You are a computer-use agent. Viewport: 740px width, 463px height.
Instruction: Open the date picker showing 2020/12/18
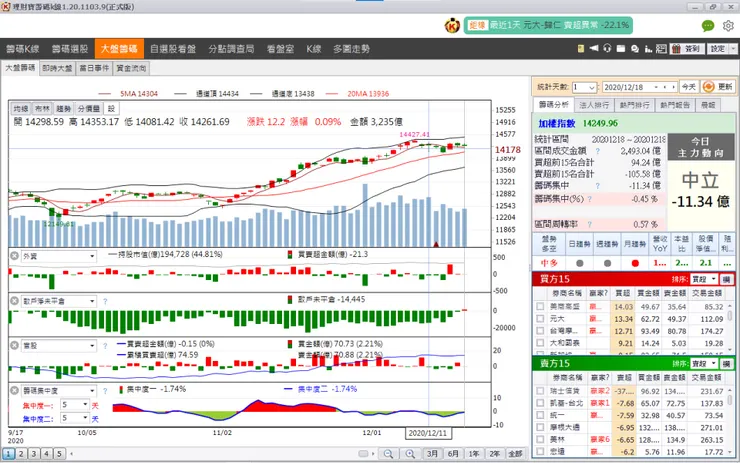639,87
